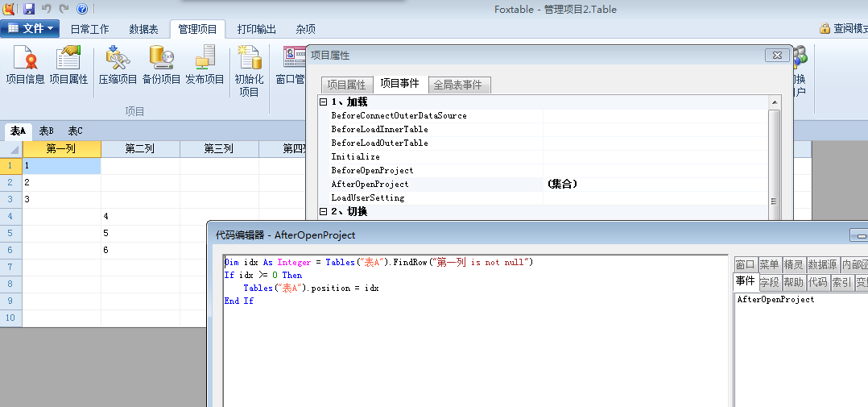Click the Foxtable fox logo icon

pos(10,8)
